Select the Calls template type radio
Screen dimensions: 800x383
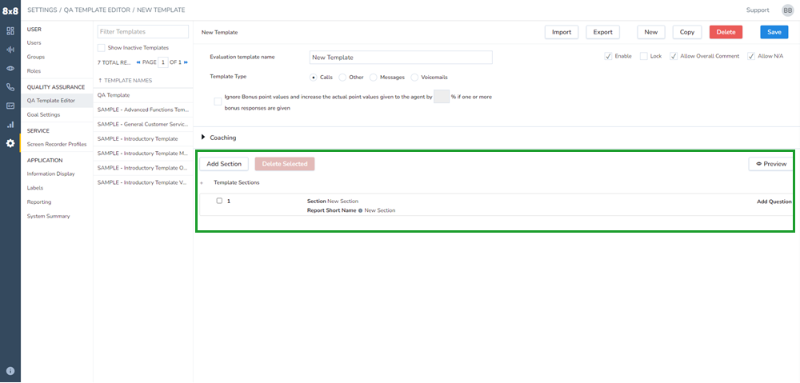coord(314,78)
